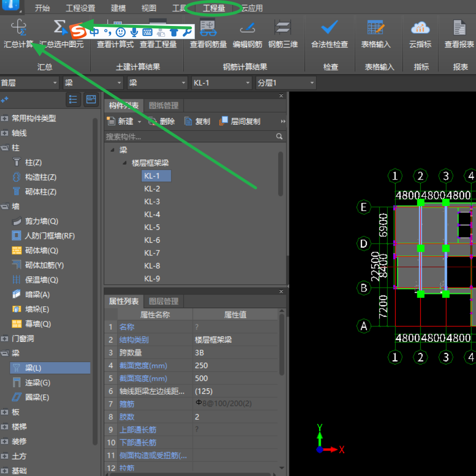
Task: Select 砌体加筋(Y) component
Action: 45,265
